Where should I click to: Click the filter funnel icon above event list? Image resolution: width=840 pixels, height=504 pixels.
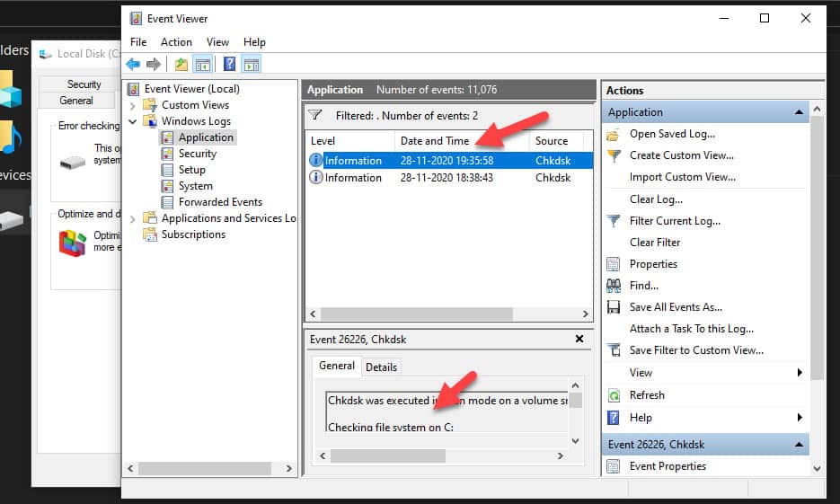tap(315, 115)
